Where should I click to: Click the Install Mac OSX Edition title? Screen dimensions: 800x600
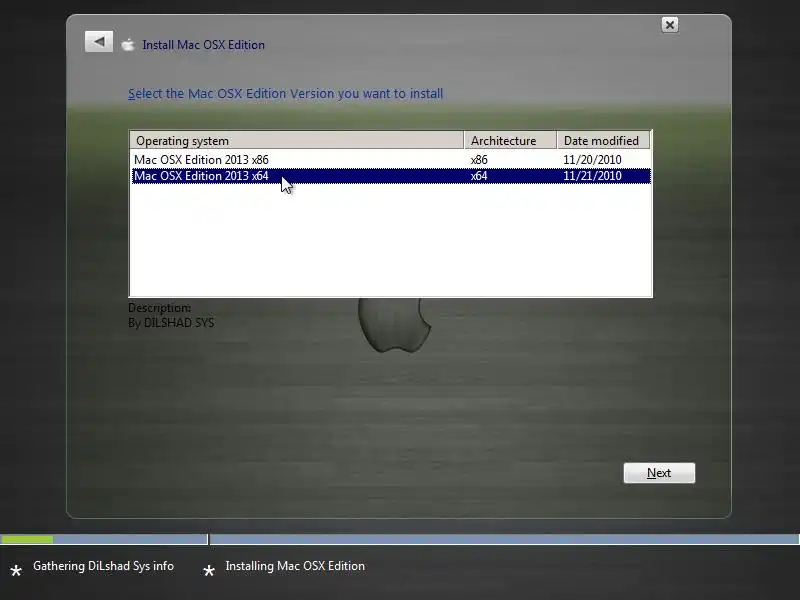204,45
